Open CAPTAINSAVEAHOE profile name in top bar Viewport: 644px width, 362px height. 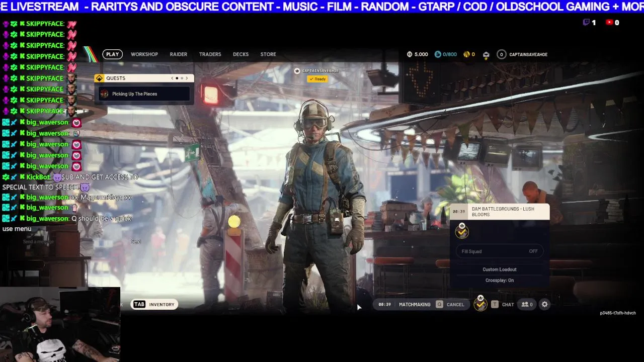click(528, 54)
